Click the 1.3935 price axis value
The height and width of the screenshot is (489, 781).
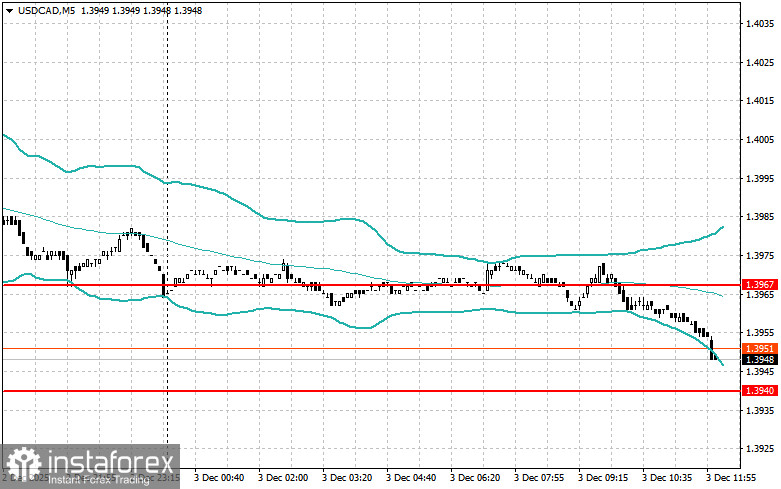[x=760, y=410]
